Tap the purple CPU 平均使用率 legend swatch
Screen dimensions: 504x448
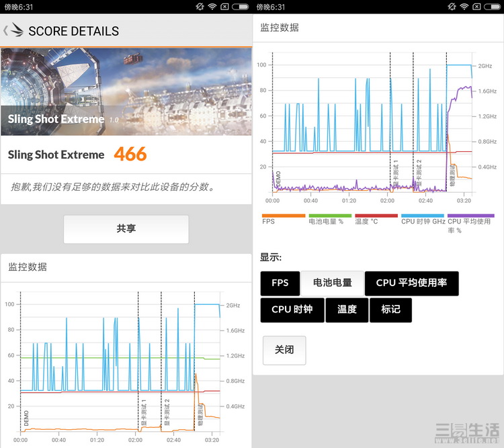point(471,216)
